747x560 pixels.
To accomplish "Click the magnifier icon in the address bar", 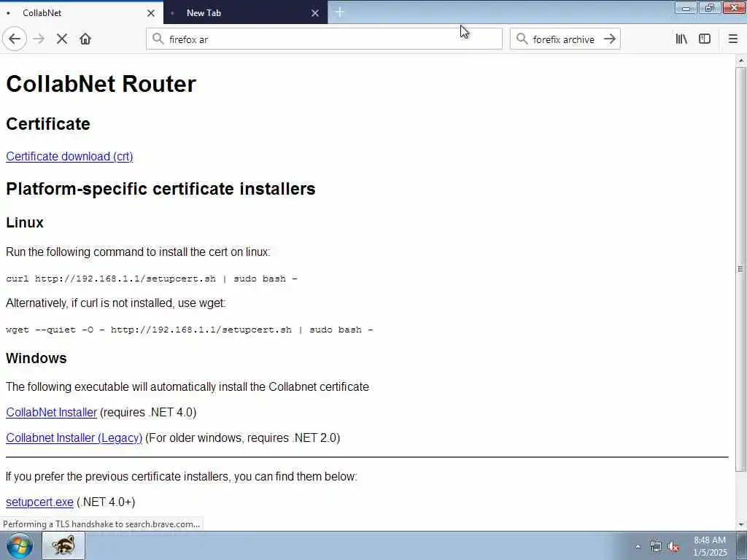I will point(158,39).
